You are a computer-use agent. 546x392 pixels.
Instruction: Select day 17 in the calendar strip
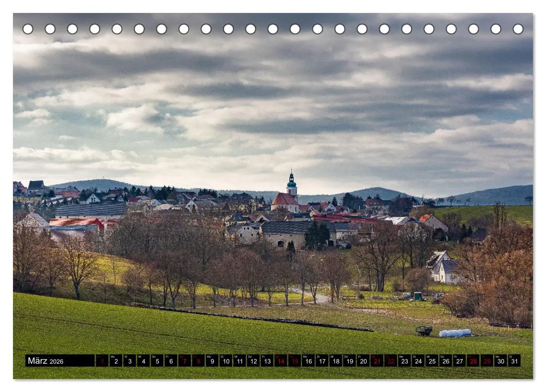[322, 361]
